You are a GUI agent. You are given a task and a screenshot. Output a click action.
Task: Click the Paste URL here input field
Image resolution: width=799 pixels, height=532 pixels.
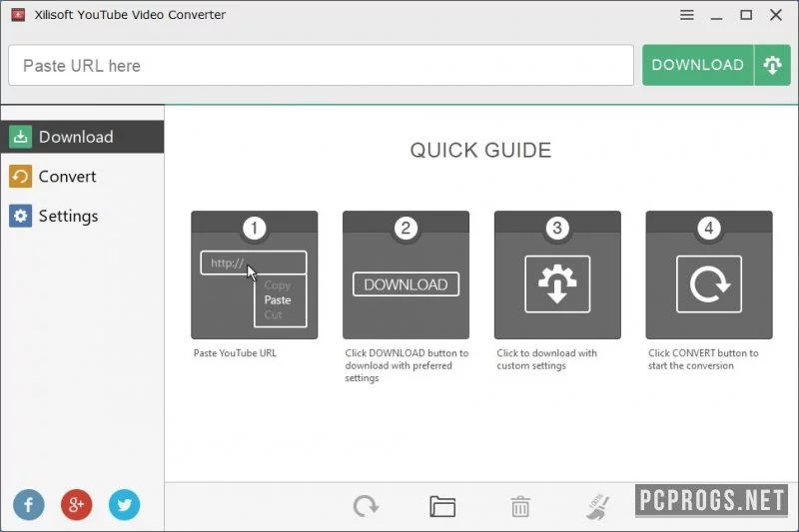click(321, 65)
